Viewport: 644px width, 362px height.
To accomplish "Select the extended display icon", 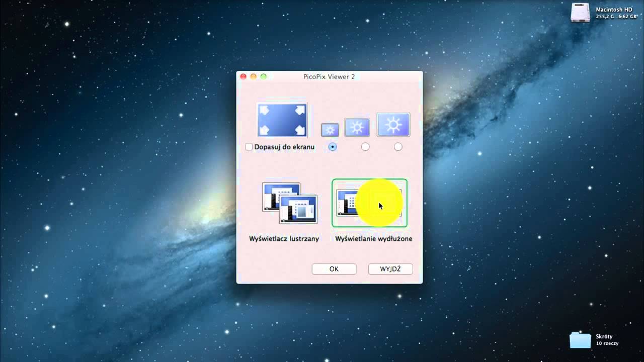I will coord(369,203).
